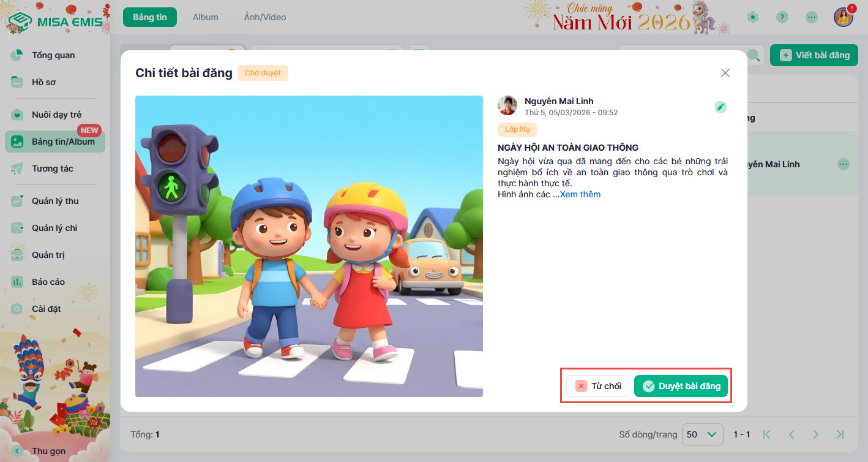
Task: Close the post detail dialog
Action: 725,73
